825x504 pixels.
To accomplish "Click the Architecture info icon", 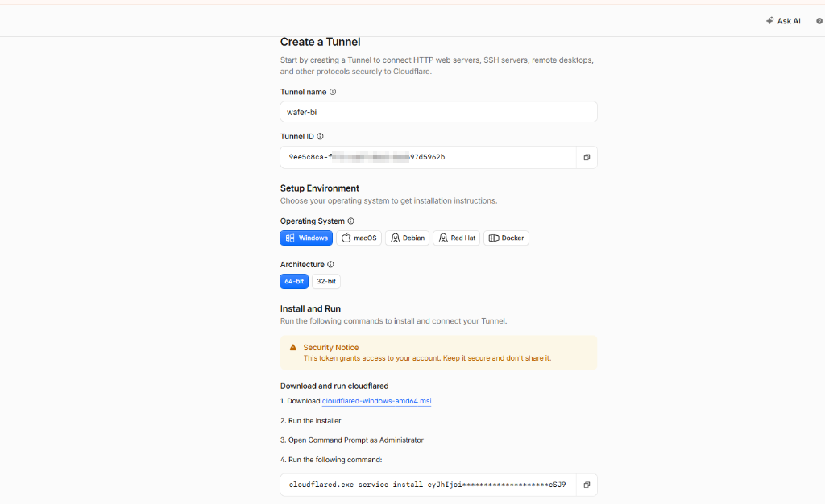I will pyautogui.click(x=330, y=265).
